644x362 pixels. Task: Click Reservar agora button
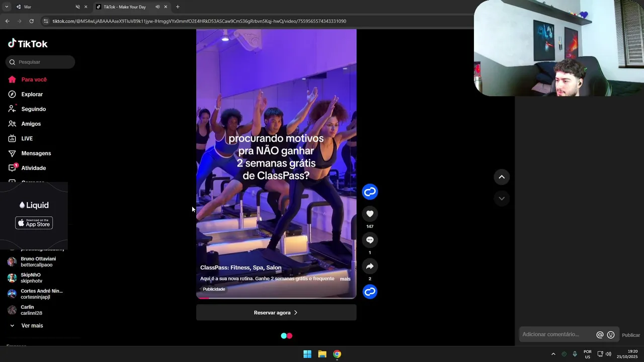[276, 313]
